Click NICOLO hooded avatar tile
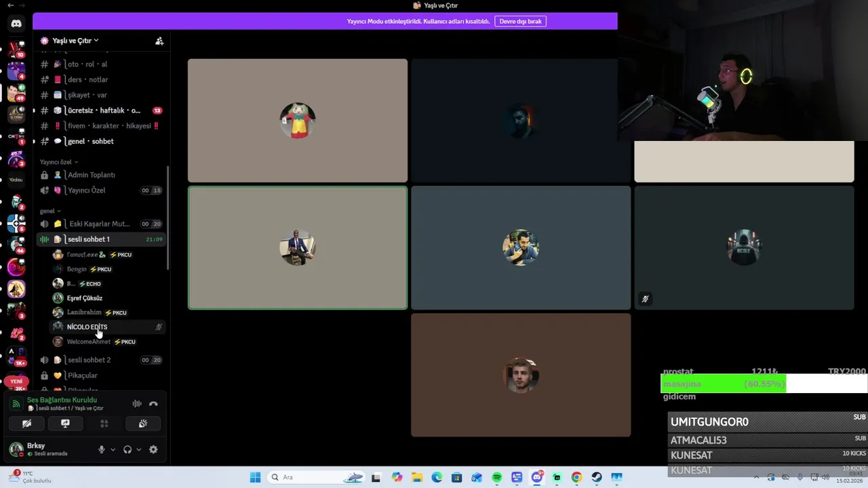The image size is (868, 488). click(x=744, y=248)
